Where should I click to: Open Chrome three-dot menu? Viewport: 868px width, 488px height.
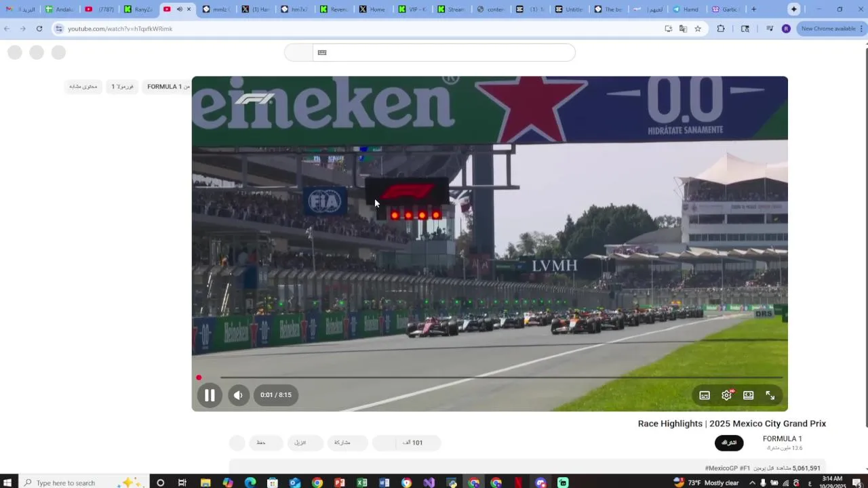tap(862, 28)
